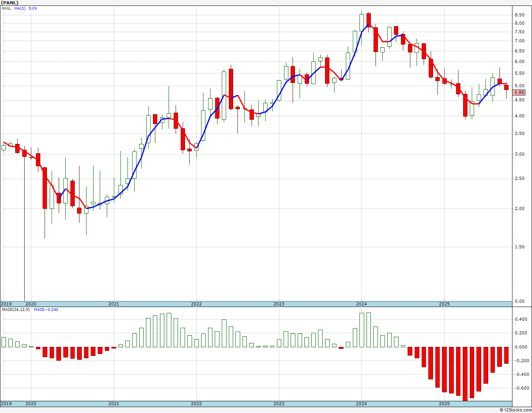This screenshot has height=413, width=532.
Task: Select 2020 on the MACD panel time axis
Action: click(31, 404)
